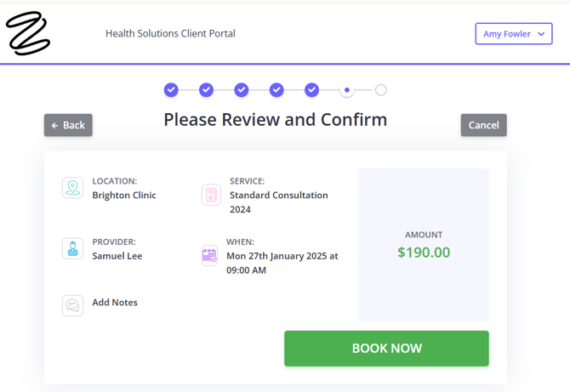Click the Health Solutions Client Portal title

click(170, 34)
